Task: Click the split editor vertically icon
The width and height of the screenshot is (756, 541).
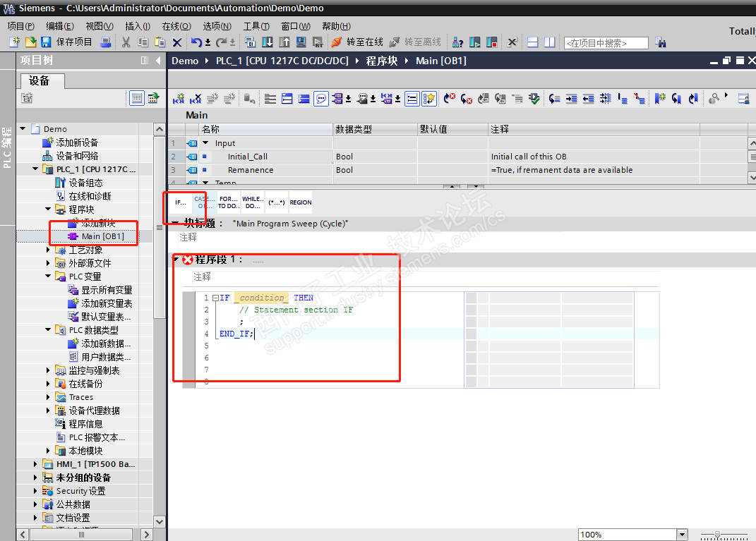Action: point(549,42)
